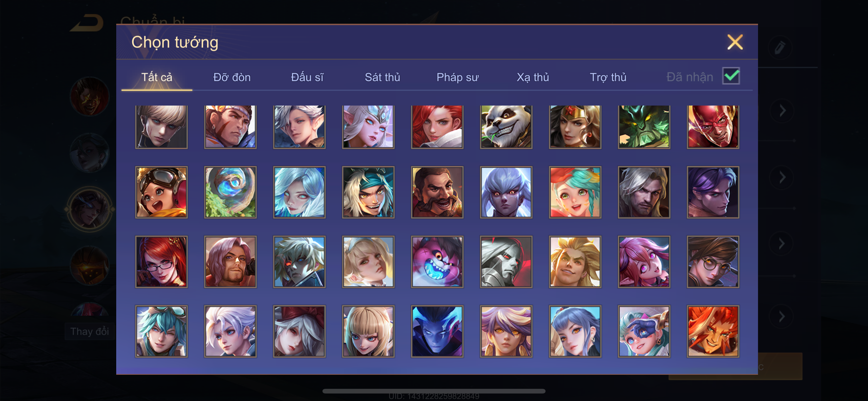Select the goggles-wearing pilot girl hero
Screen dimensions: 868x401
pos(162,192)
